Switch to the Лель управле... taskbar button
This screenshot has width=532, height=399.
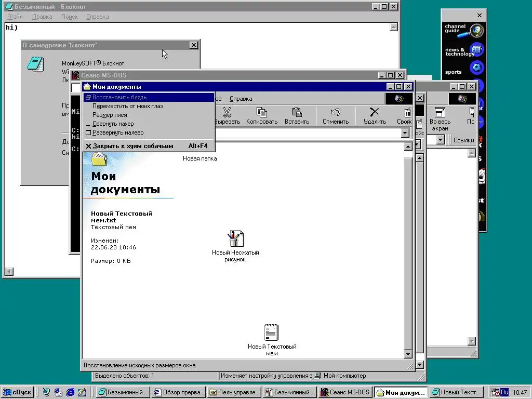[x=234, y=392]
